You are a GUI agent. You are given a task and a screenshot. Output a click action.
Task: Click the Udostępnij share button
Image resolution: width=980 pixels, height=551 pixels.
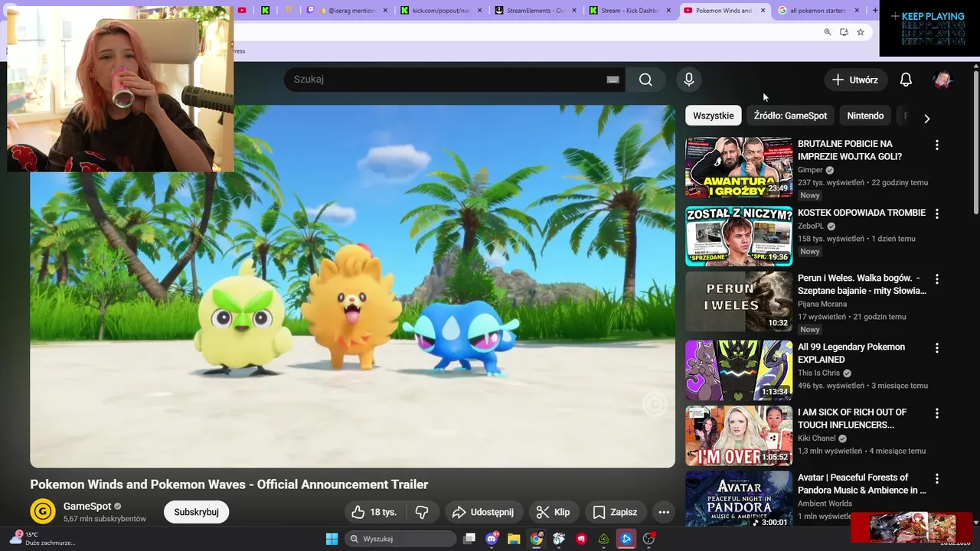482,512
